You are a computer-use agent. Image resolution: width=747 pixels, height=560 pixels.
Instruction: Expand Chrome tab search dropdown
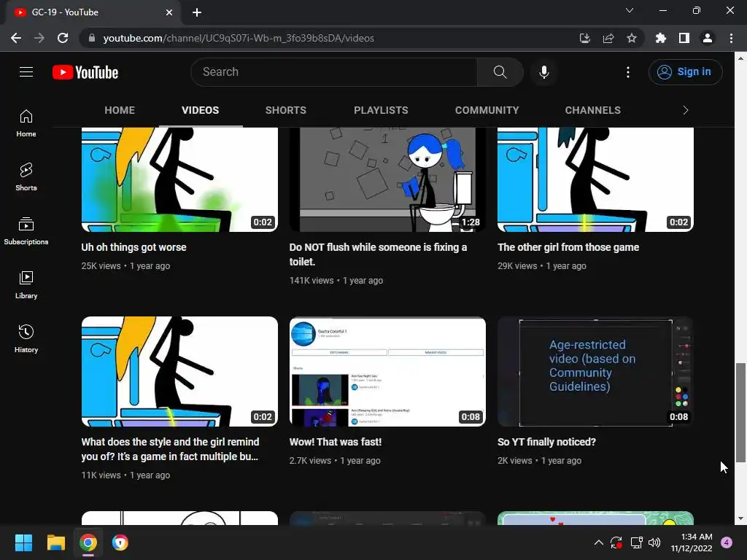(630, 10)
